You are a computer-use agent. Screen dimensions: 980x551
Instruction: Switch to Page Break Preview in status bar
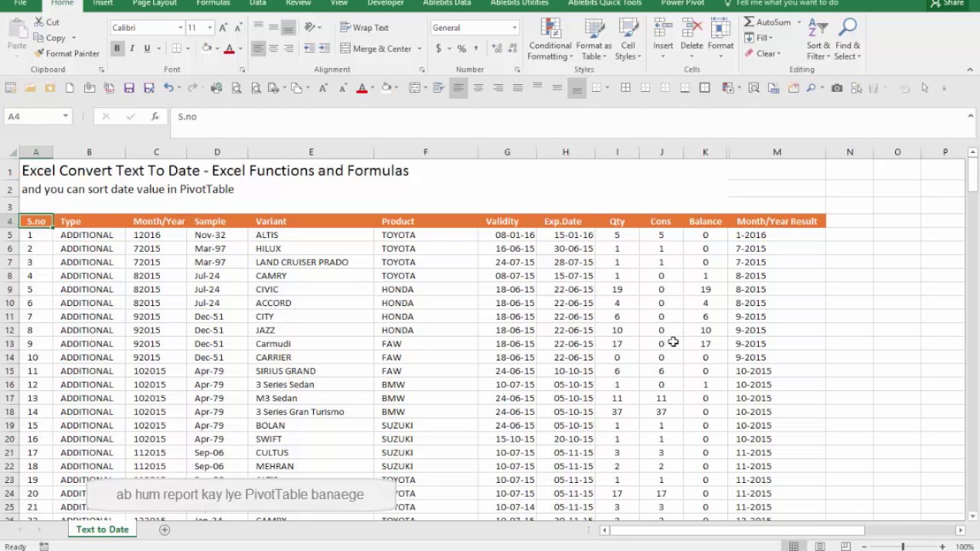(845, 546)
